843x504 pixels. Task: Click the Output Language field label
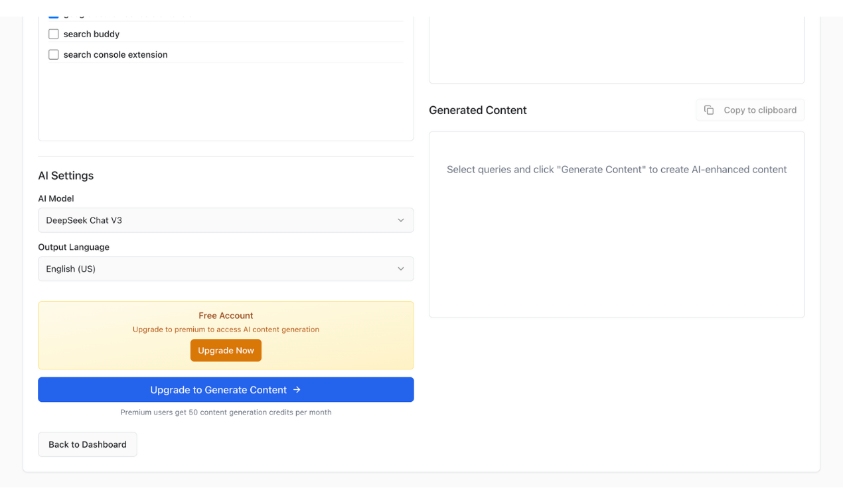point(74,247)
